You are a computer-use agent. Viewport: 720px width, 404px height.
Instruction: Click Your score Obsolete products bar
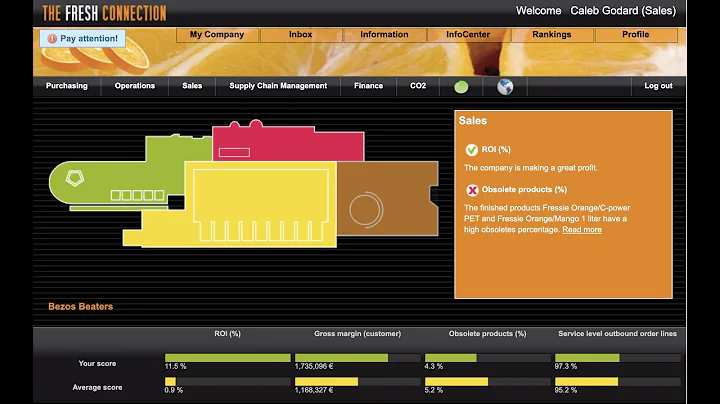451,358
